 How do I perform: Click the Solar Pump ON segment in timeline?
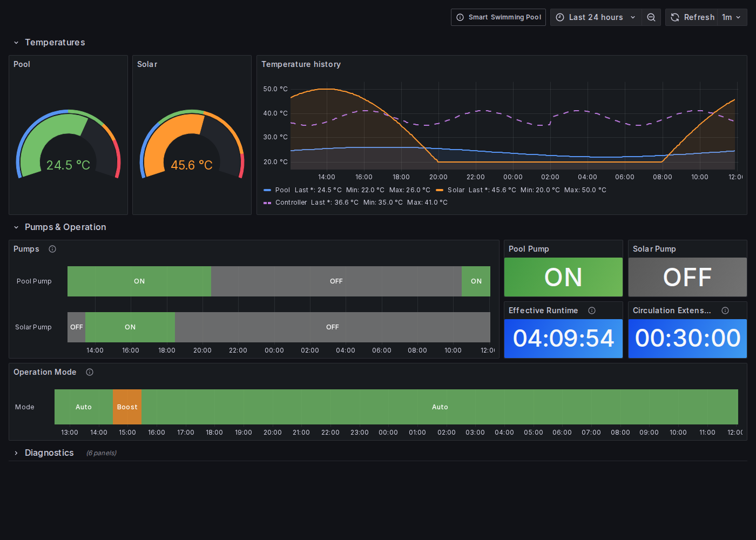click(130, 327)
